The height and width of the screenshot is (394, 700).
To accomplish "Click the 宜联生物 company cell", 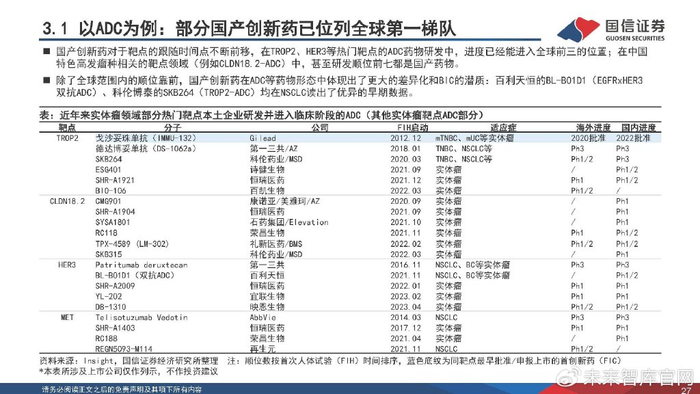I will 267,296.
